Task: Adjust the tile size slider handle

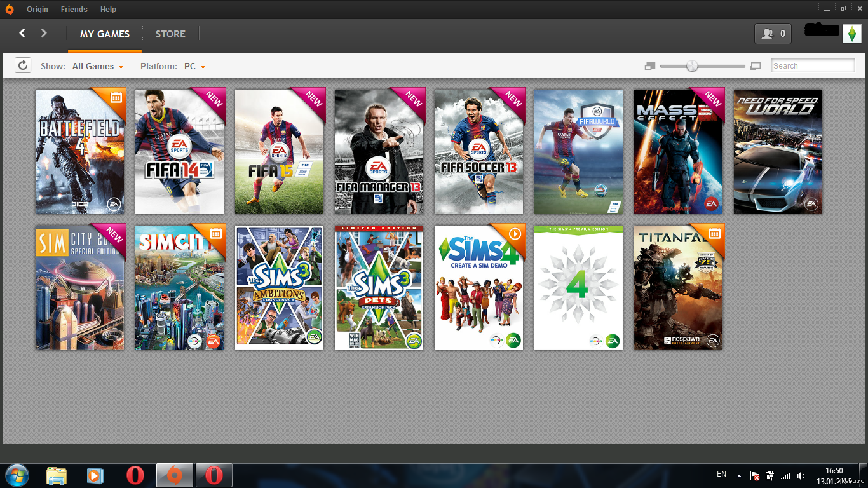Action: click(x=692, y=66)
